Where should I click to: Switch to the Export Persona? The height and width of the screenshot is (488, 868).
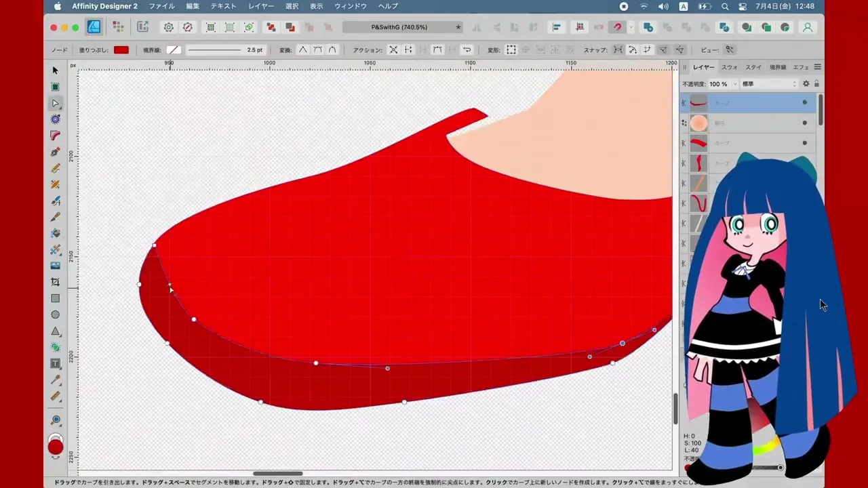[142, 27]
